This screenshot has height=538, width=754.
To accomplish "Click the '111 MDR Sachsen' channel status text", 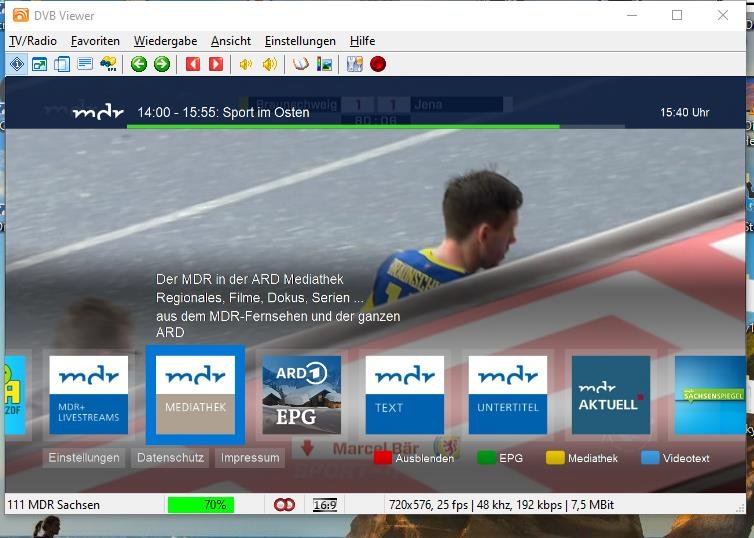I will coord(54,505).
